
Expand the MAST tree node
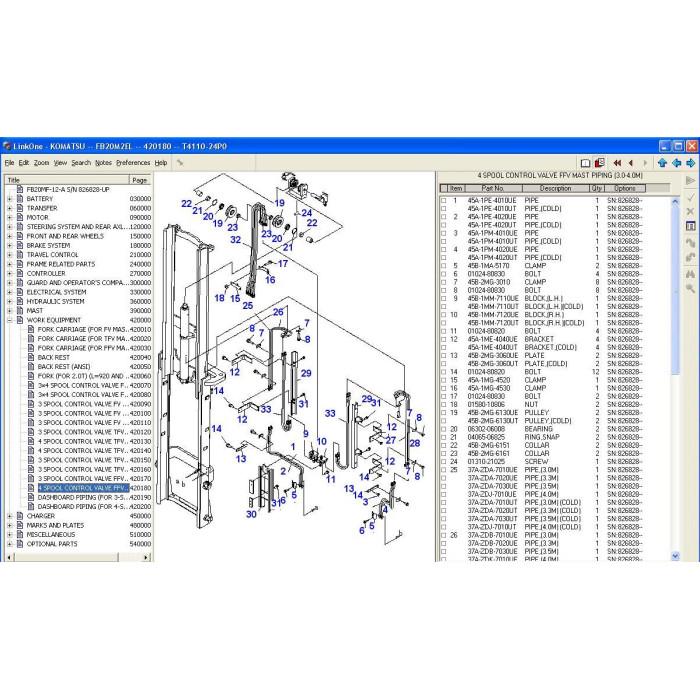pos(10,311)
